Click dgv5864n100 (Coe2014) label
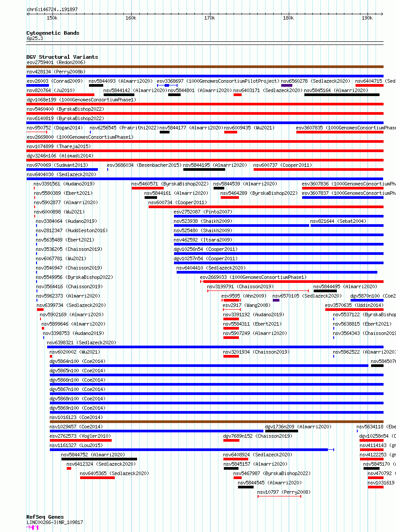 pyautogui.click(x=77, y=361)
